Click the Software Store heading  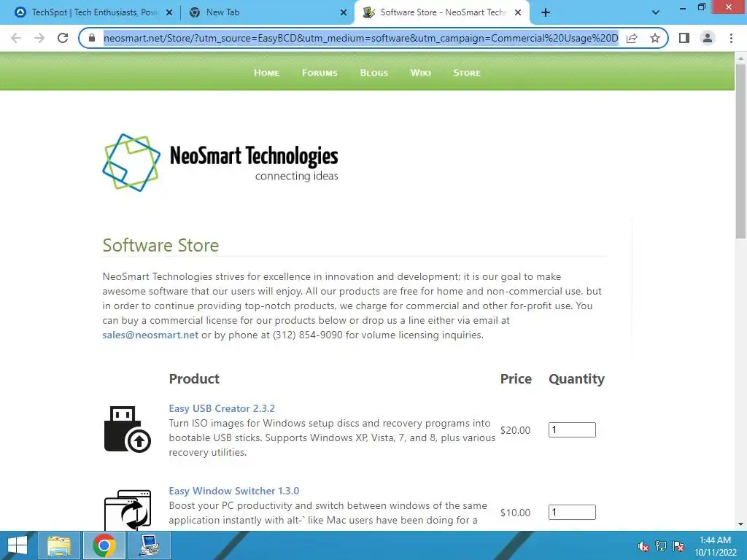(x=160, y=245)
